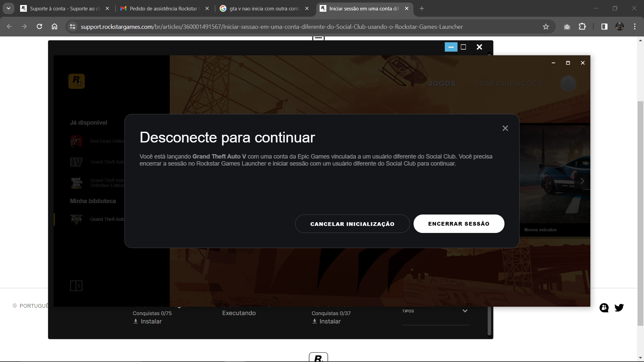Minimize the outer Epic launcher window
The width and height of the screenshot is (644, 362).
451,47
